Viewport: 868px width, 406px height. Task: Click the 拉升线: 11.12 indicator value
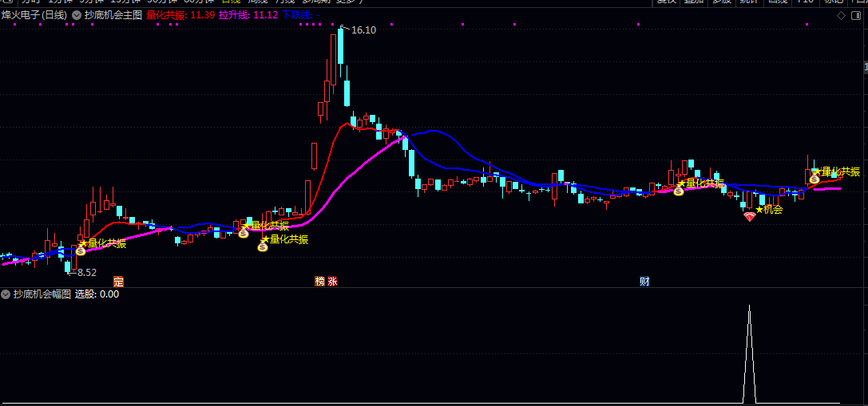click(x=248, y=15)
